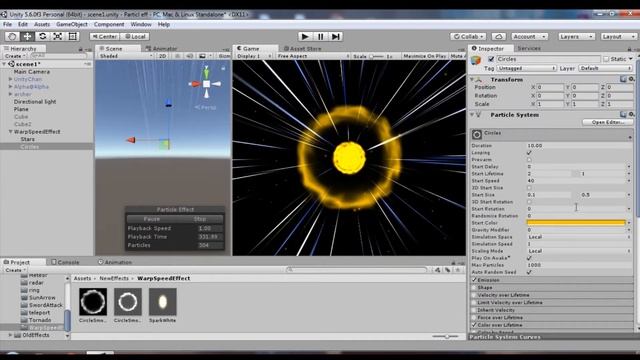Image resolution: width=640 pixels, height=360 pixels.
Task: Open Scaling Mode dropdown
Action: [579, 251]
